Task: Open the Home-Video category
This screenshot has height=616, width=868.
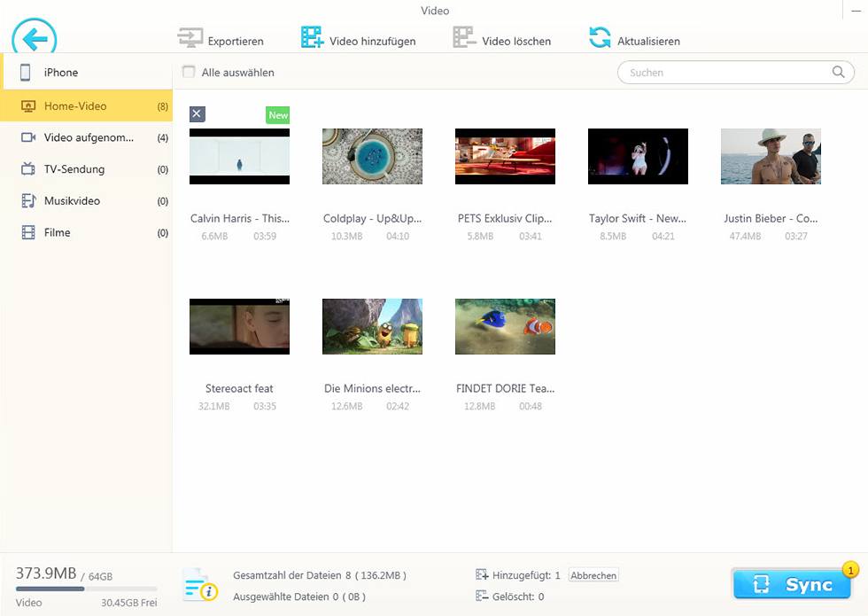Action: click(87, 105)
